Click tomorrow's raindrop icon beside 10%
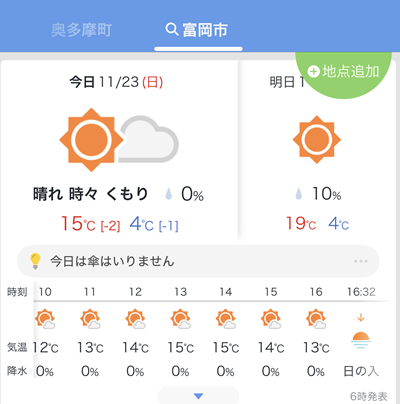400x404 pixels. (x=299, y=194)
